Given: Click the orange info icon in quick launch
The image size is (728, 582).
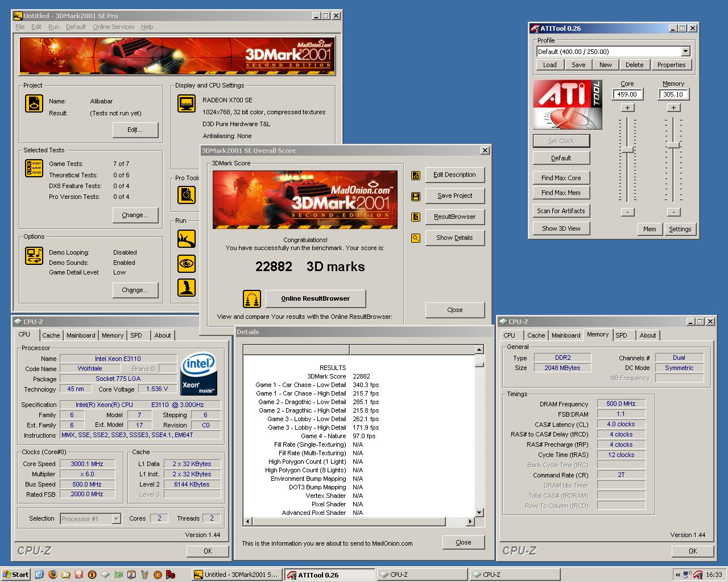Looking at the screenshot, I should pos(92,575).
